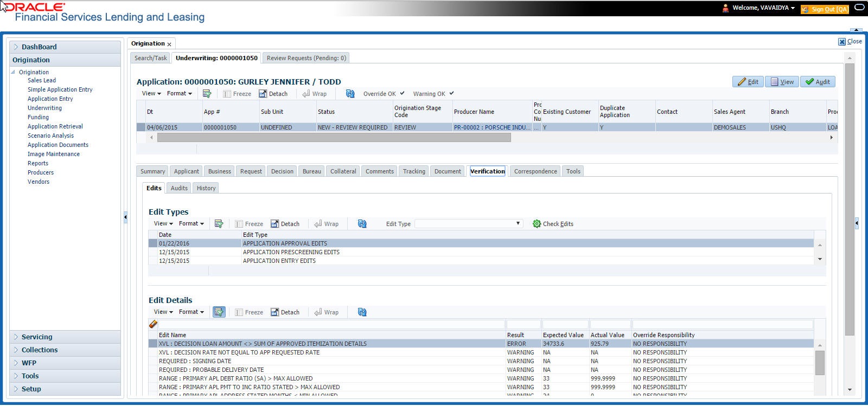Switch to the Collateral tab
Screen dimensions: 868x406
343,171
